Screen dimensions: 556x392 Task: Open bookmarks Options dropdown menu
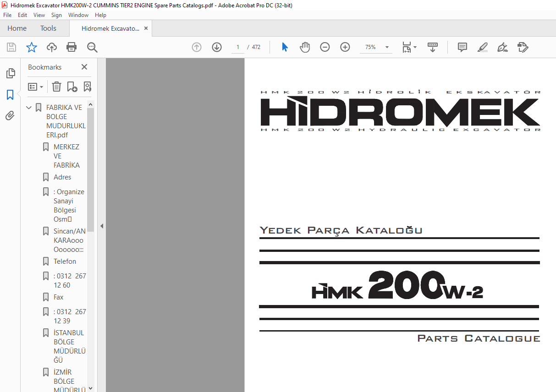pos(35,87)
